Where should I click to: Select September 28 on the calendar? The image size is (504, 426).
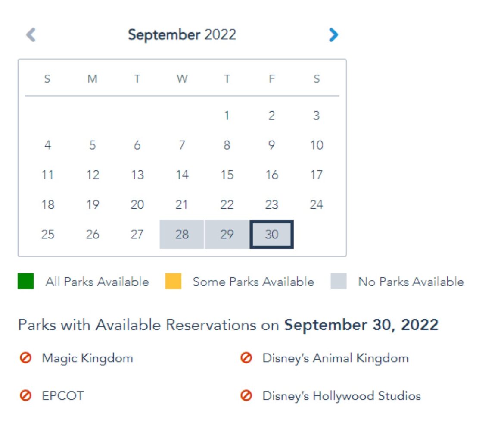click(182, 235)
